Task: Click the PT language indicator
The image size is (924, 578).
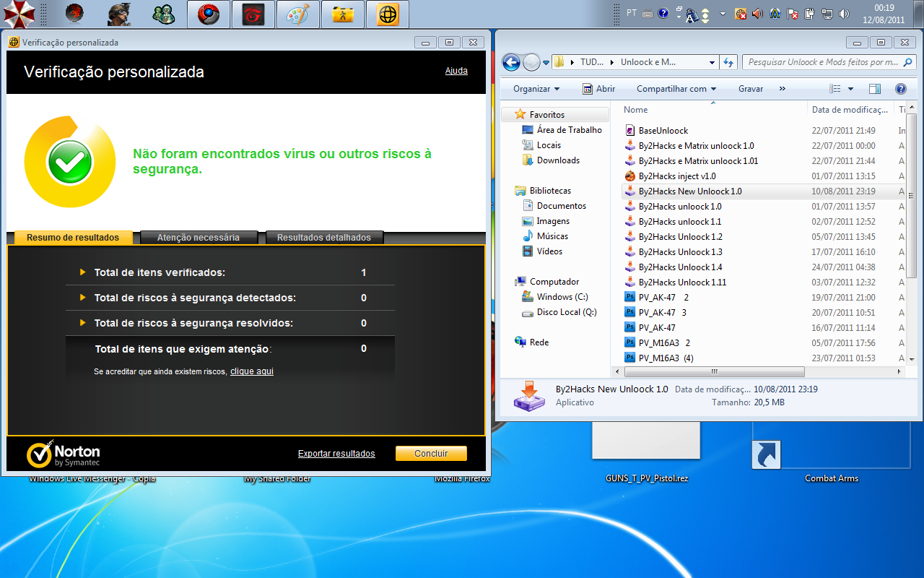Action: click(632, 13)
